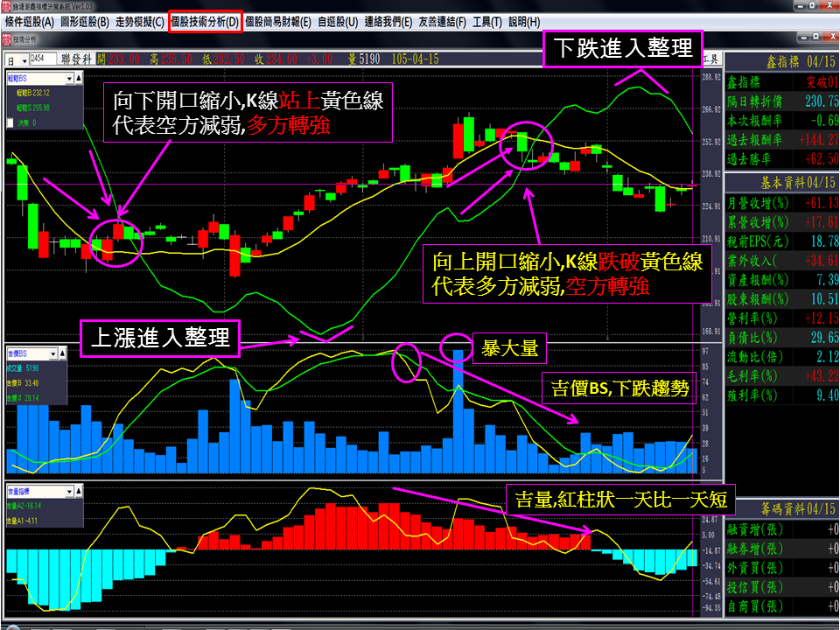The height and width of the screenshot is (630, 840).
Task: Select the 隔日轉折價 row
Action: click(x=781, y=101)
